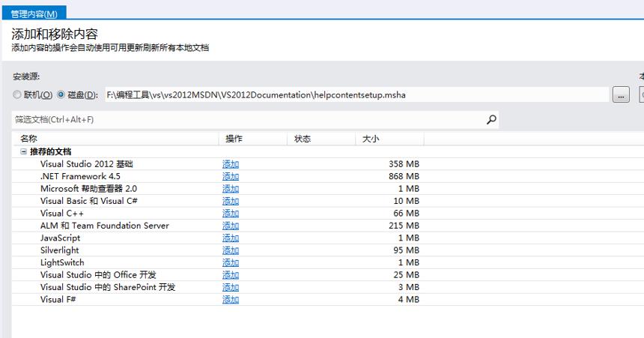The width and height of the screenshot is (644, 338).
Task: Click 添加 for .NET Framework 4.5
Action: (231, 176)
